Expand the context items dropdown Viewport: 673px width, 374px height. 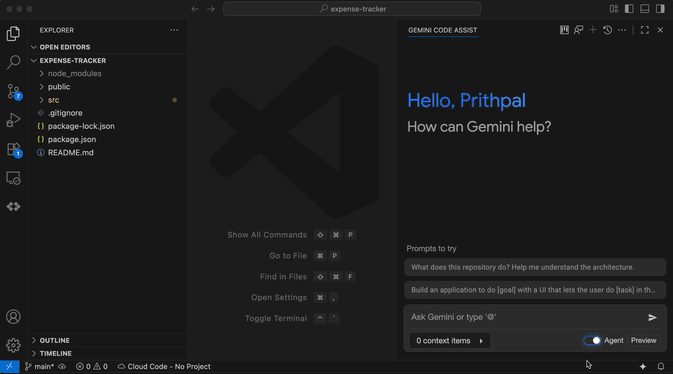tap(449, 341)
